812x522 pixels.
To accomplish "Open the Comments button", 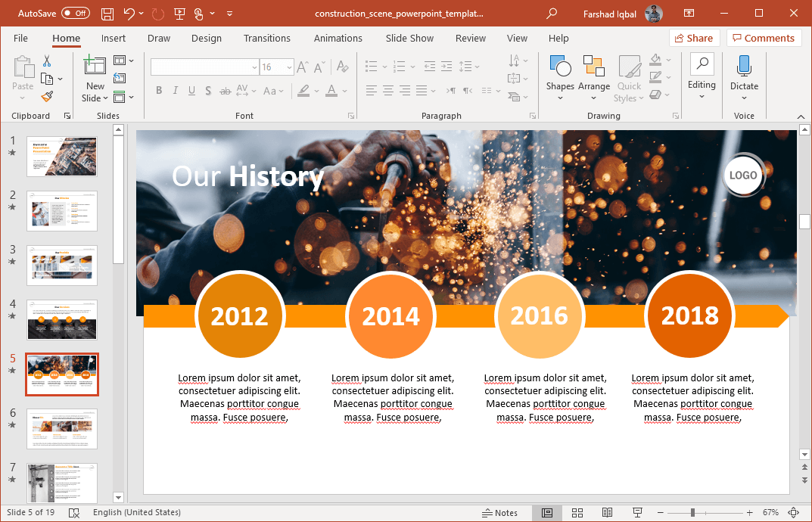I will tap(764, 39).
